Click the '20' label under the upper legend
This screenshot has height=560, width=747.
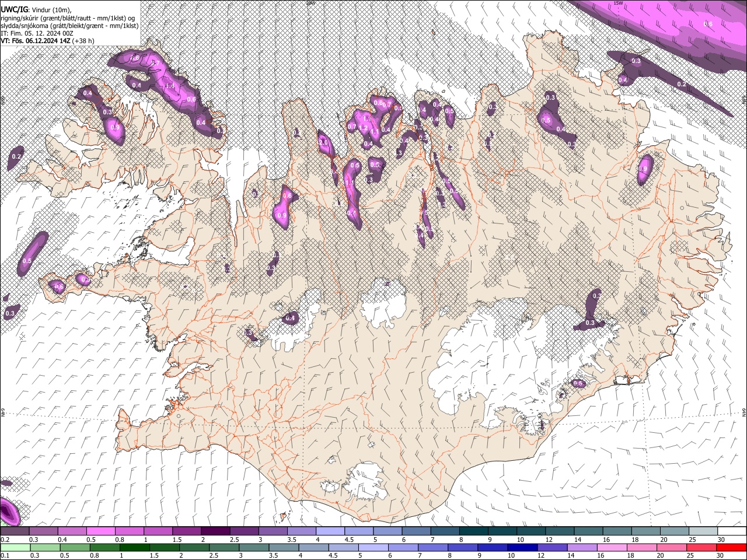(x=664, y=540)
